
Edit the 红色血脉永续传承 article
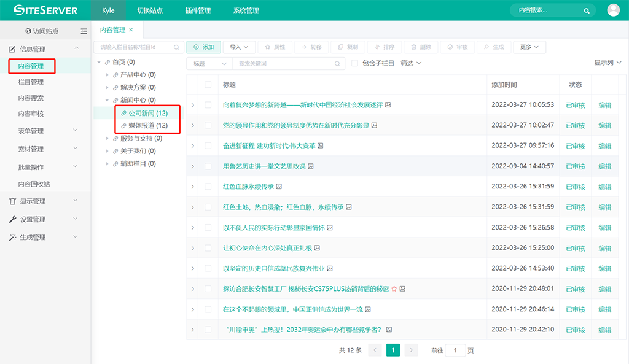pos(605,187)
